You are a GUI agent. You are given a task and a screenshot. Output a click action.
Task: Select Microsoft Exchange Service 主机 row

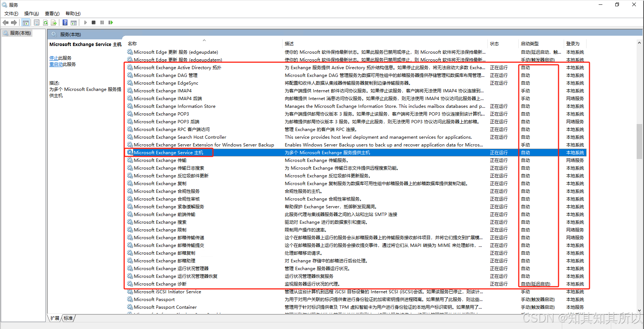point(356,152)
